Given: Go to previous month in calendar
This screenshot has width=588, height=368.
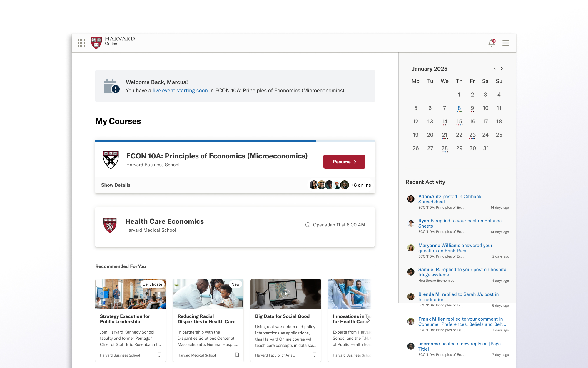Looking at the screenshot, I should [495, 69].
